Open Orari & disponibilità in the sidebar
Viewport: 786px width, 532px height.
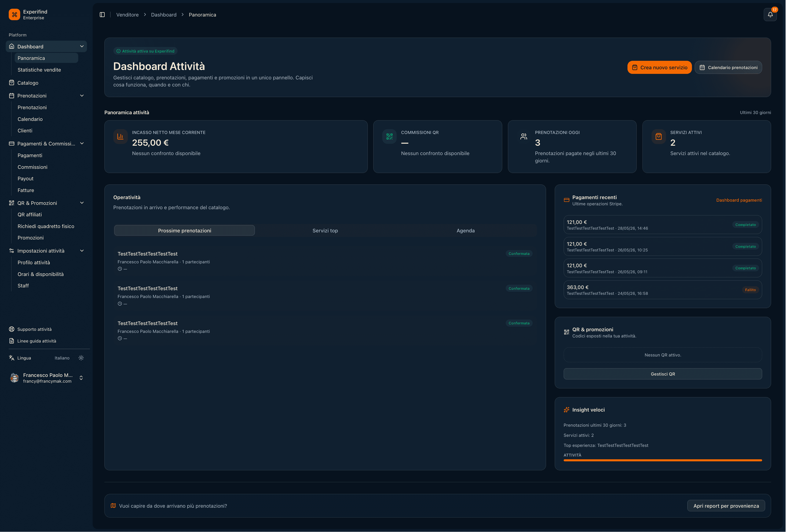pyautogui.click(x=46, y=274)
